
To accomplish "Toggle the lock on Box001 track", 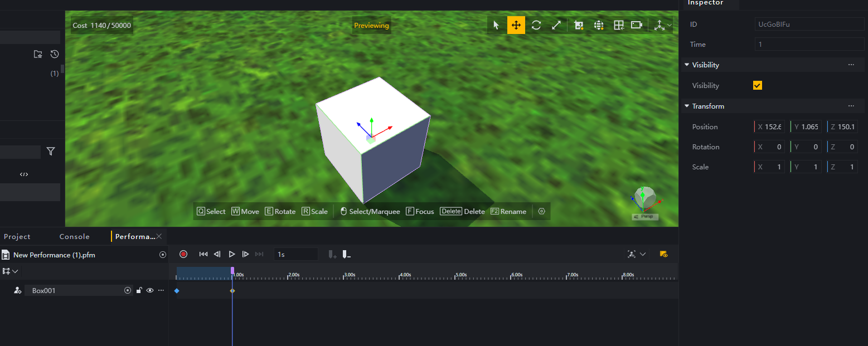I will [x=139, y=290].
